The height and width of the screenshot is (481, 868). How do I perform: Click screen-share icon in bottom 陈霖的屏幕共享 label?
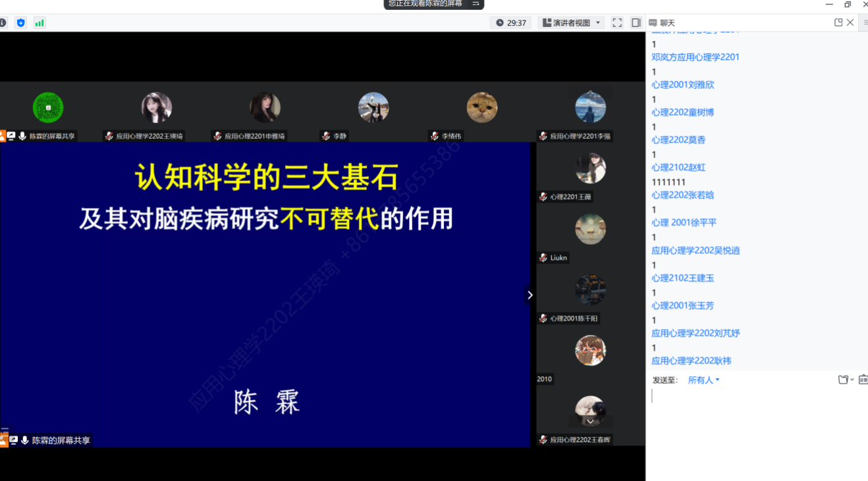pos(13,440)
